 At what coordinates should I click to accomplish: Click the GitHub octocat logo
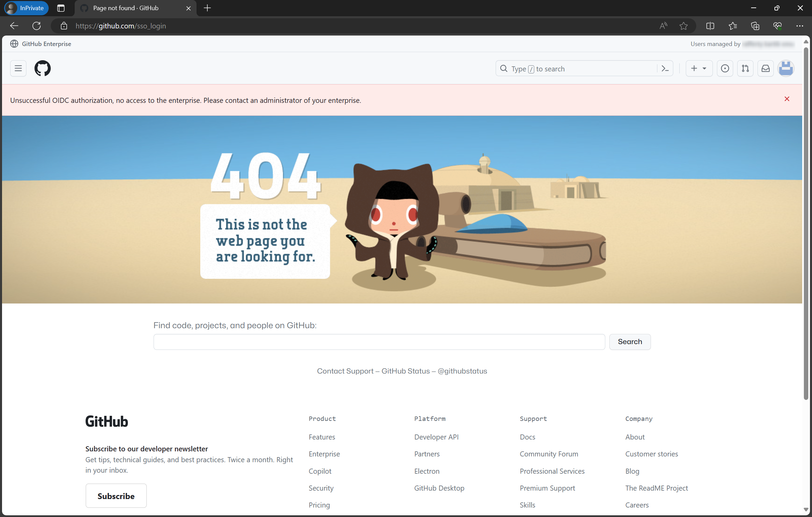pyautogui.click(x=42, y=68)
